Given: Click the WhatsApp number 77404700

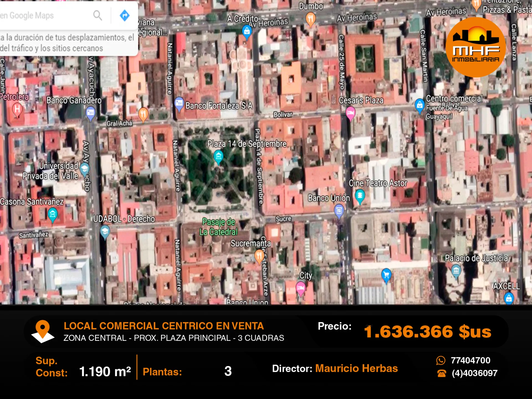Looking at the screenshot, I should click(470, 360).
